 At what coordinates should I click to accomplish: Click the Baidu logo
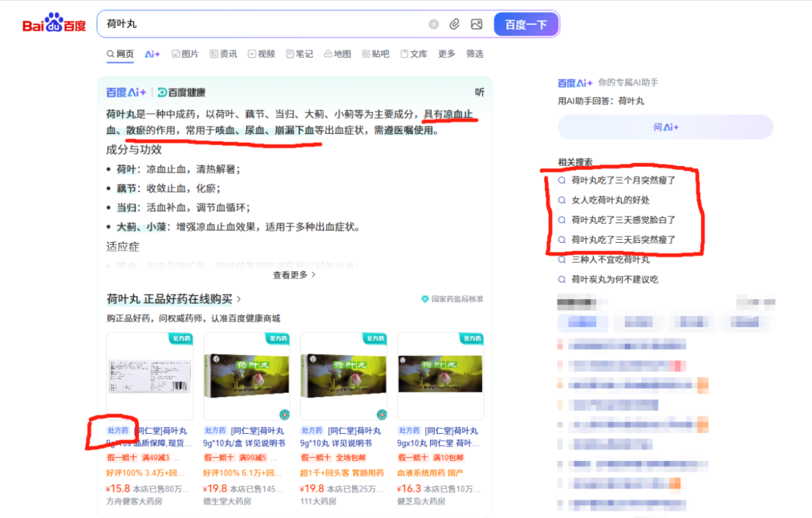[54, 23]
